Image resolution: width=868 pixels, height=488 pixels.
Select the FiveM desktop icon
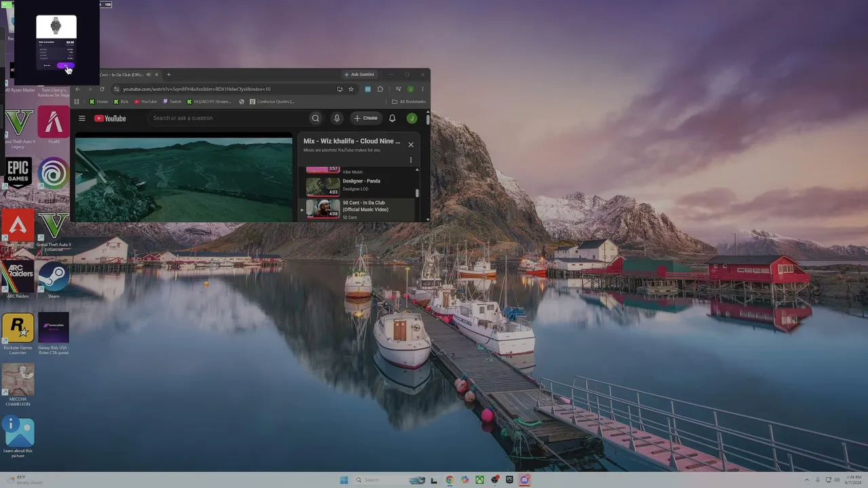(54, 126)
